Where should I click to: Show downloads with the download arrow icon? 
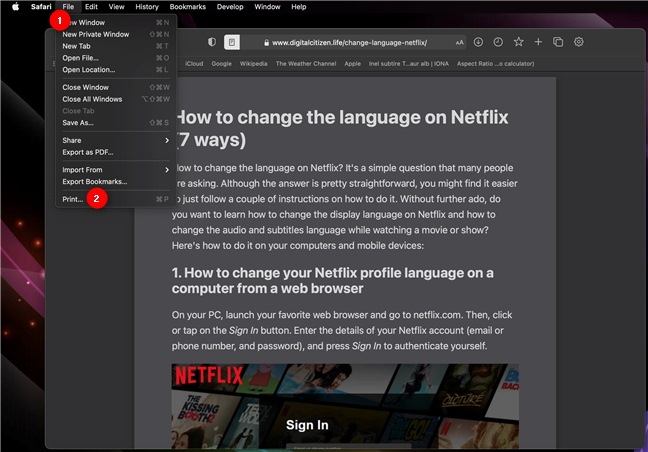(x=478, y=42)
